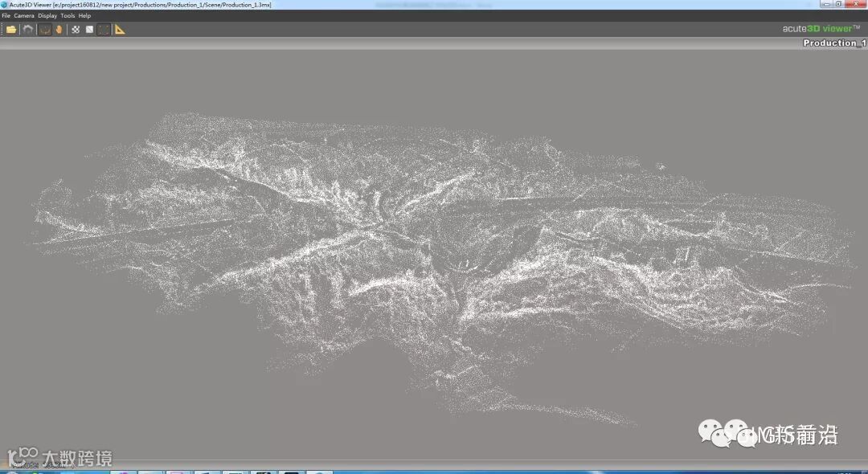
Task: Restore down the Acute3D Viewer window
Action: click(839, 4)
